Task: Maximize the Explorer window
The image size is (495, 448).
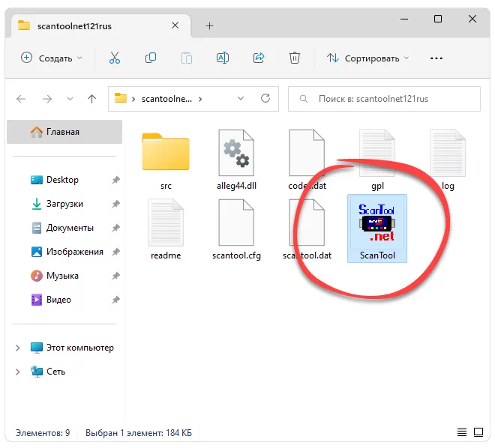Action: coord(438,19)
